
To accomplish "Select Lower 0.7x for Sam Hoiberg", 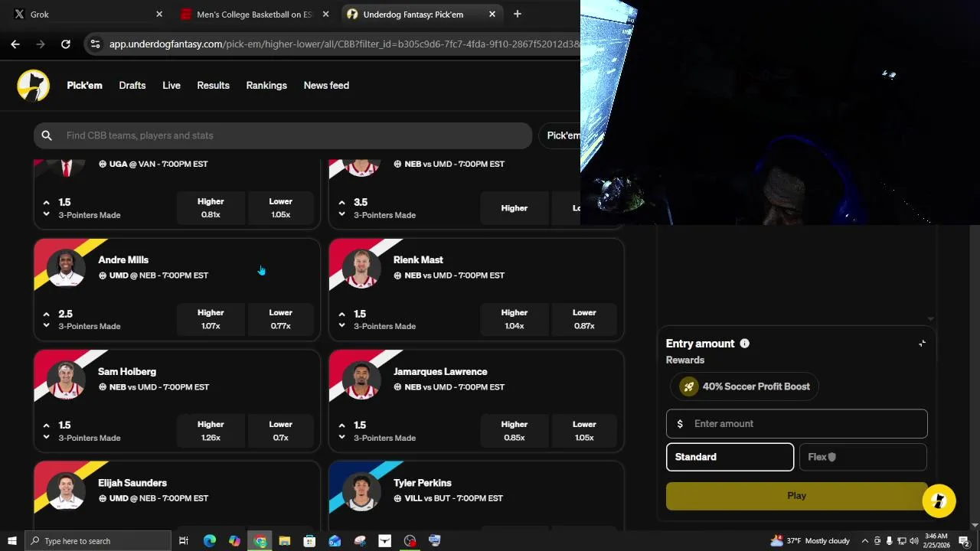I will click(x=281, y=431).
